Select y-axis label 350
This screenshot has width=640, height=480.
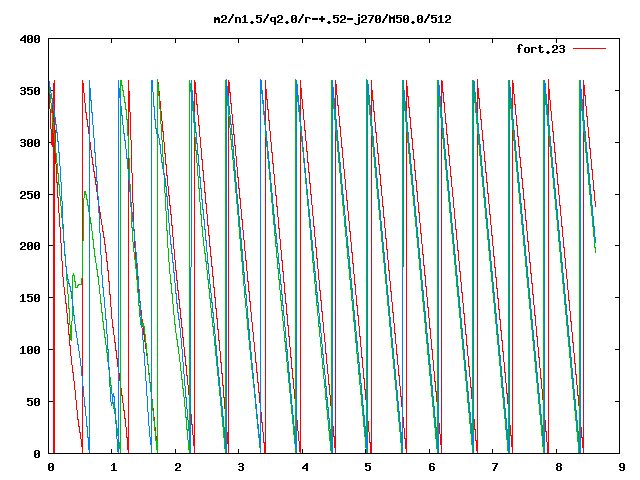30,91
